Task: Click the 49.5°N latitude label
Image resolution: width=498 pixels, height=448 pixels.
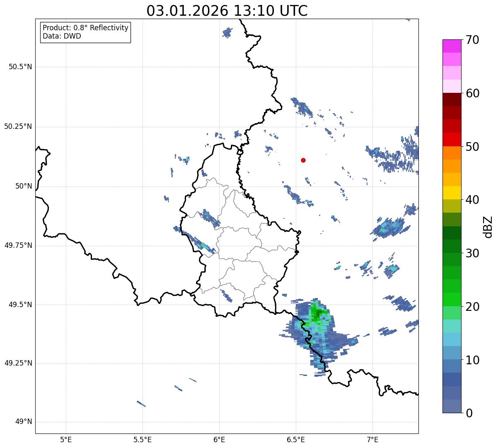Action: coord(21,305)
